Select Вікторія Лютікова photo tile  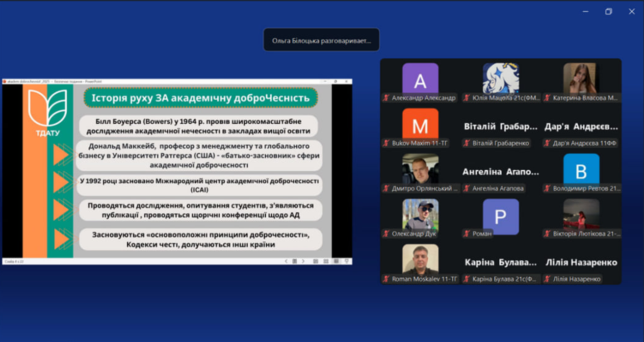581,214
